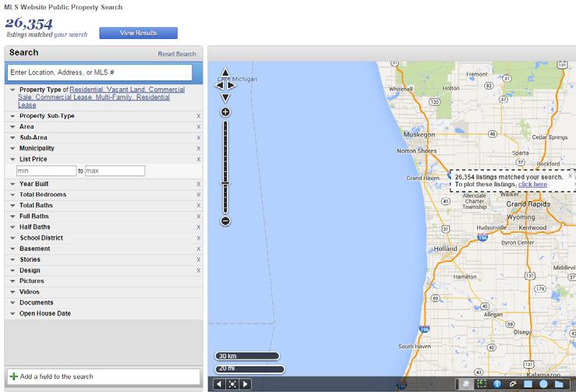Viewport: 576px width, 392px height.
Task: Click the map zoom slider handle
Action: click(x=225, y=183)
